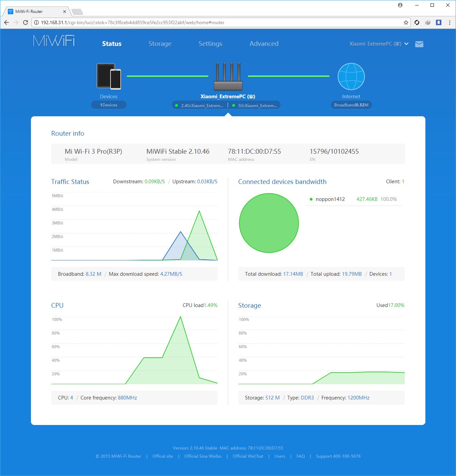Open the Users footer link
The image size is (456, 476).
click(280, 456)
